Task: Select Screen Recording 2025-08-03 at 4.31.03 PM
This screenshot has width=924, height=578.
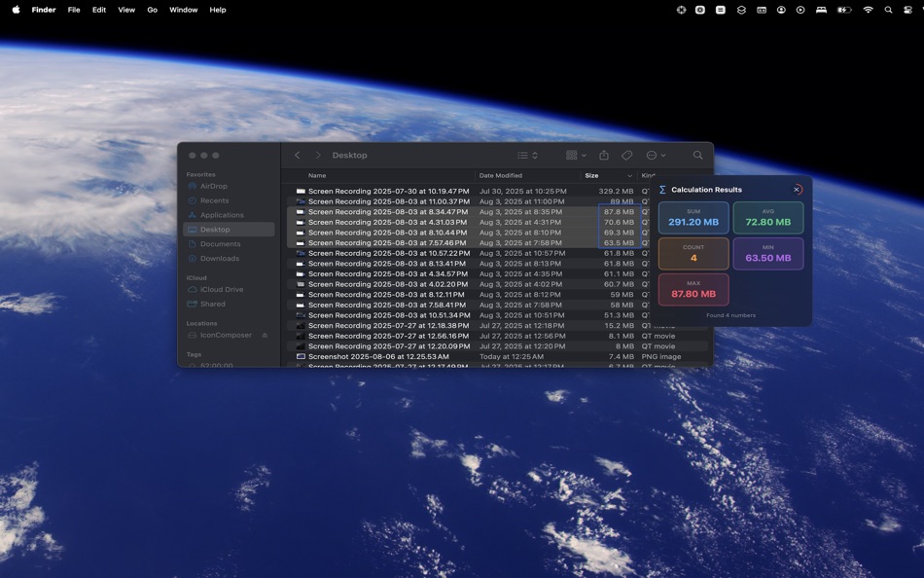Action: (x=387, y=223)
